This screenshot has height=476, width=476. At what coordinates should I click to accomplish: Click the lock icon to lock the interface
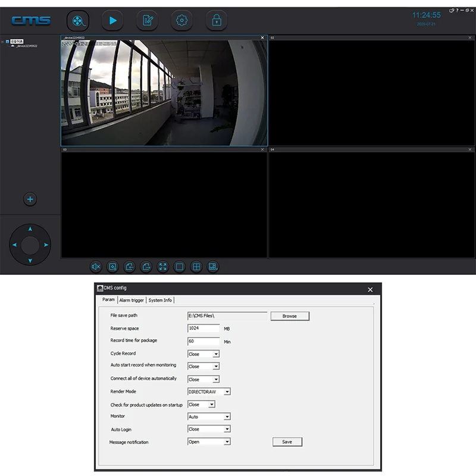[x=217, y=20]
